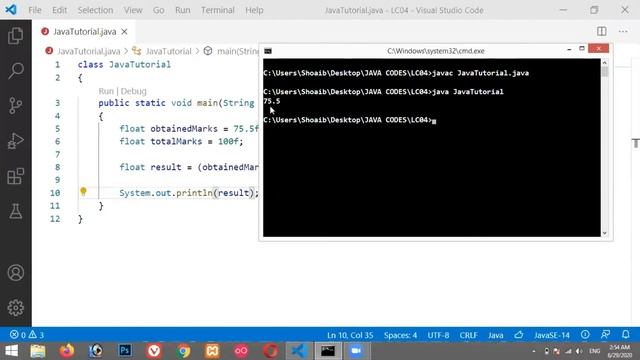Image resolution: width=640 pixels, height=360 pixels.
Task: Open the View menu
Action: (133, 10)
